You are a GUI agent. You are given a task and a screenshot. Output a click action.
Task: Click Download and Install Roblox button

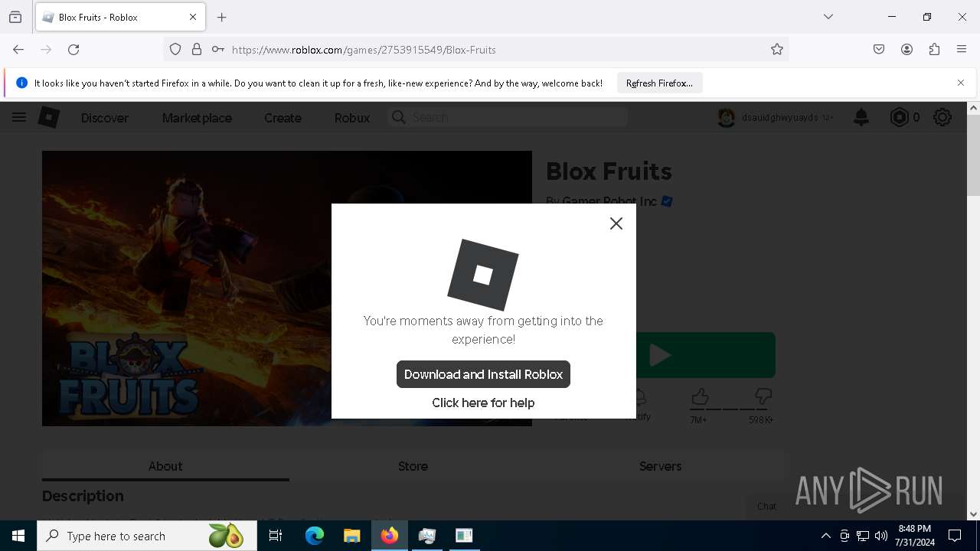tap(483, 374)
